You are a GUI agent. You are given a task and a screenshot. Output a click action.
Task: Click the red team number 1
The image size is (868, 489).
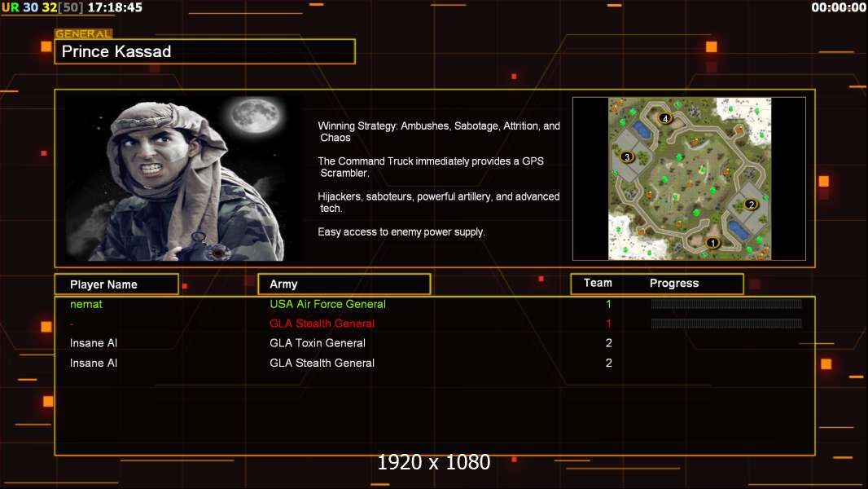point(608,324)
